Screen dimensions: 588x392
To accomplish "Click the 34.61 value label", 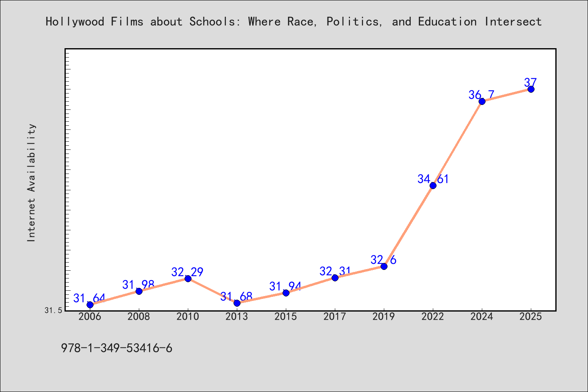I will click(x=433, y=179).
